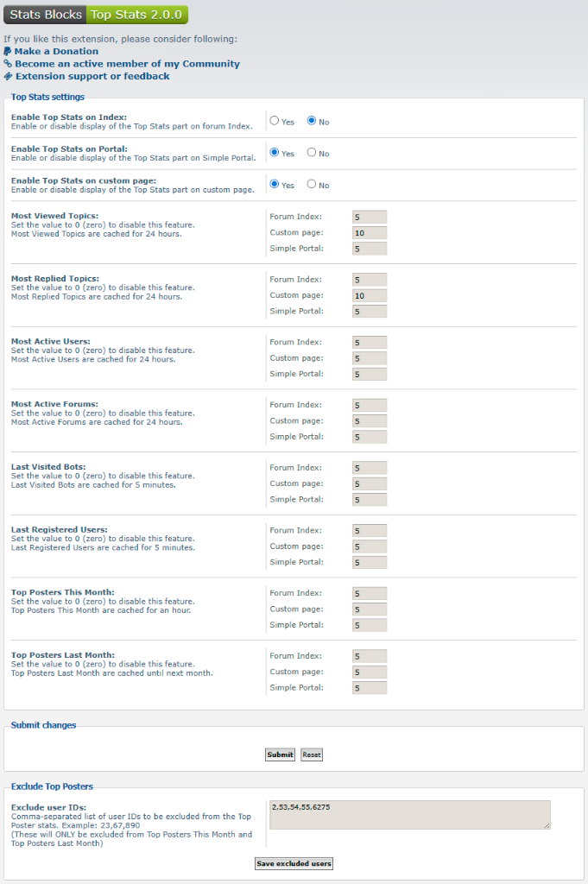Click Most Replied Topics Forum Index field
Image resolution: width=588 pixels, height=884 pixels.
point(370,280)
